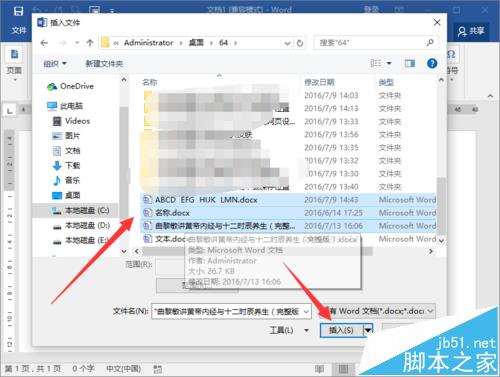Select file ABCD EFG HIJK LMN.docx

pyautogui.click(x=288, y=200)
